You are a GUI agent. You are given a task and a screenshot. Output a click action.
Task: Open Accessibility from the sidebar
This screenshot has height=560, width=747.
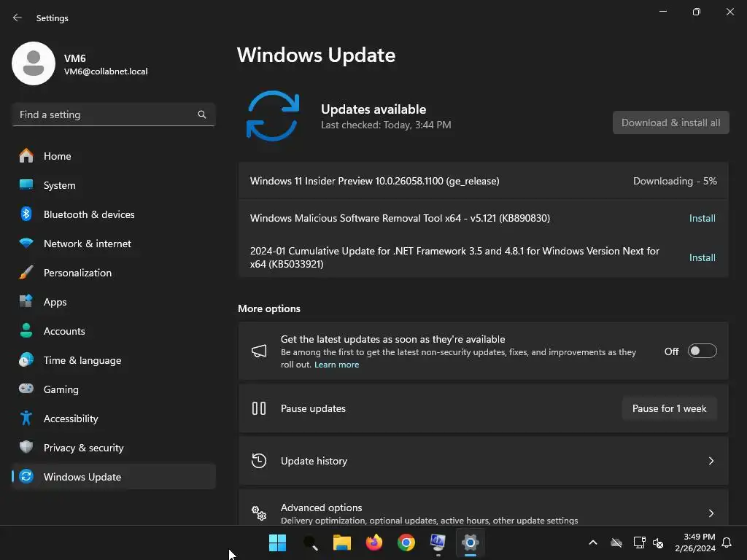point(113,419)
